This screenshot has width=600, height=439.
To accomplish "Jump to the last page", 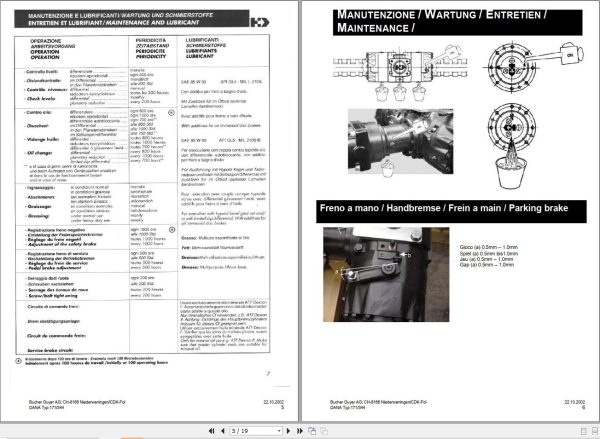I will pos(300,431).
